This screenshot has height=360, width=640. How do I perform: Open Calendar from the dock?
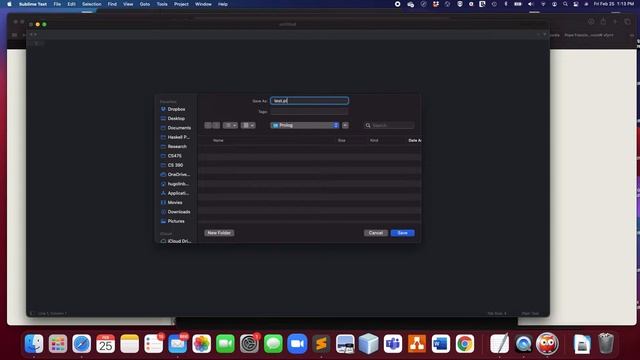click(106, 344)
